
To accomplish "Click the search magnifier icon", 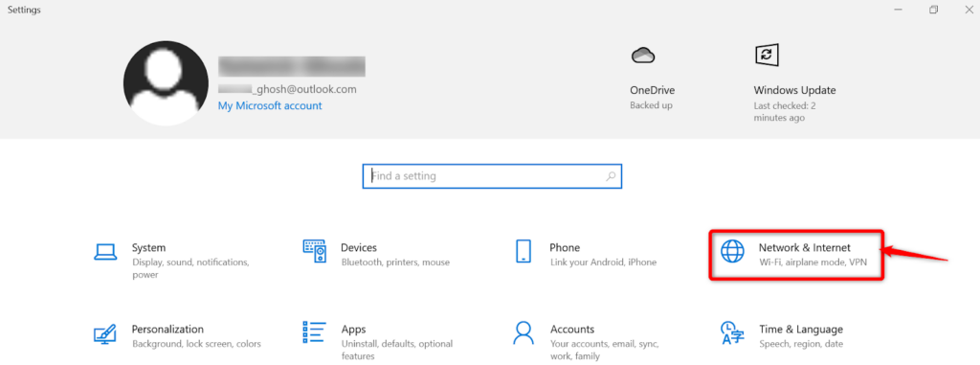I will pyautogui.click(x=612, y=176).
